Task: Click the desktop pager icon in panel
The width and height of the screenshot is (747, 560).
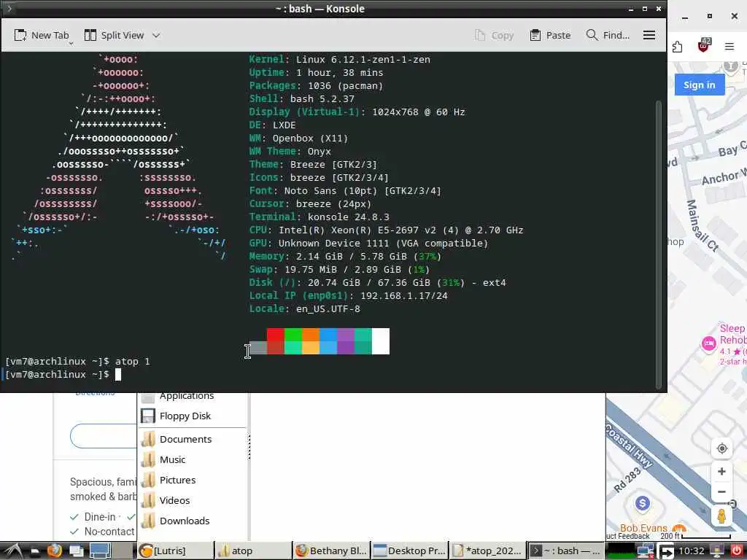Action: pos(101,551)
